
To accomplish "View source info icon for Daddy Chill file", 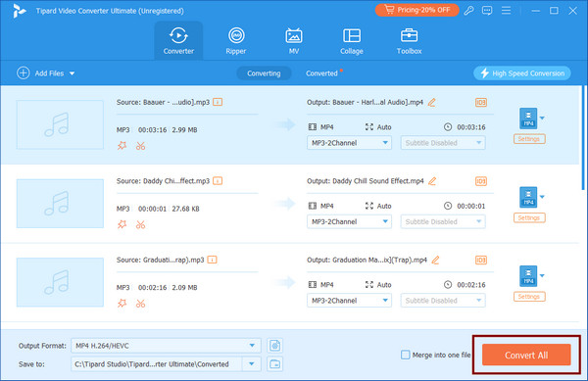I will tap(218, 181).
